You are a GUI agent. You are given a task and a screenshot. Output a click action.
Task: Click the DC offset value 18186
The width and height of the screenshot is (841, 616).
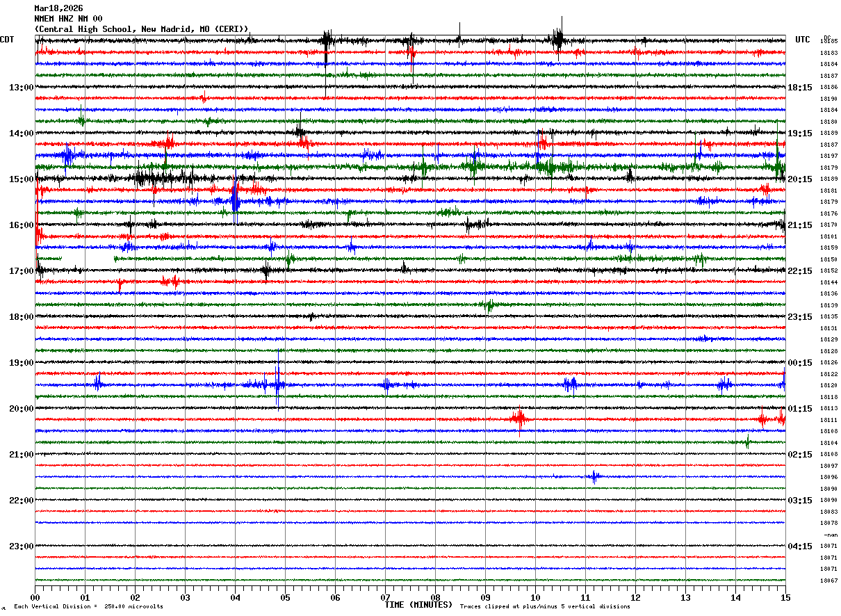828,88
